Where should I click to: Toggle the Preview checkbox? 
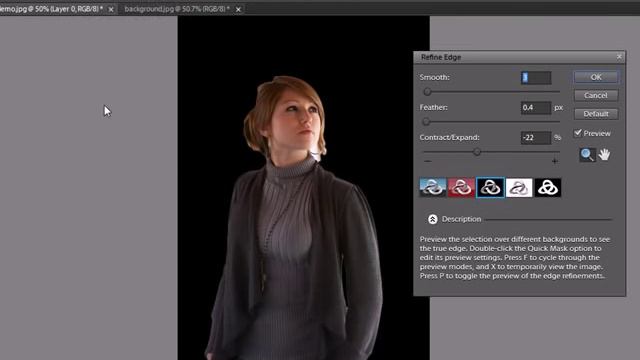[x=578, y=133]
